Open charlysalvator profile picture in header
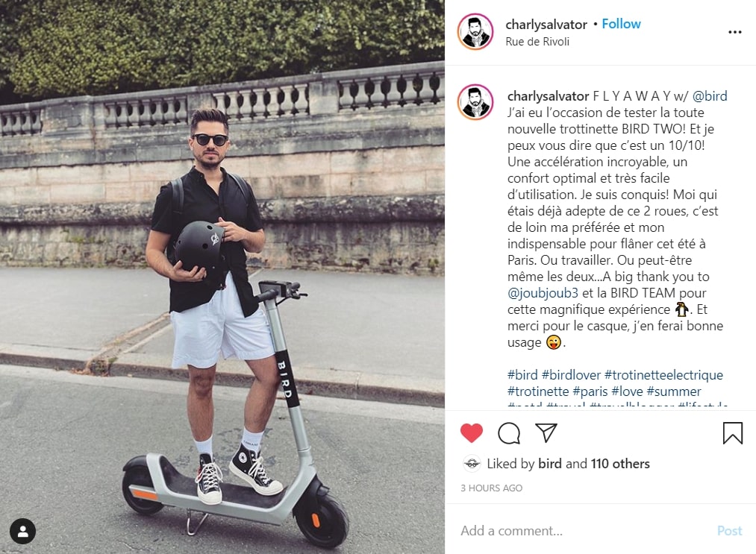The image size is (756, 554). (475, 32)
